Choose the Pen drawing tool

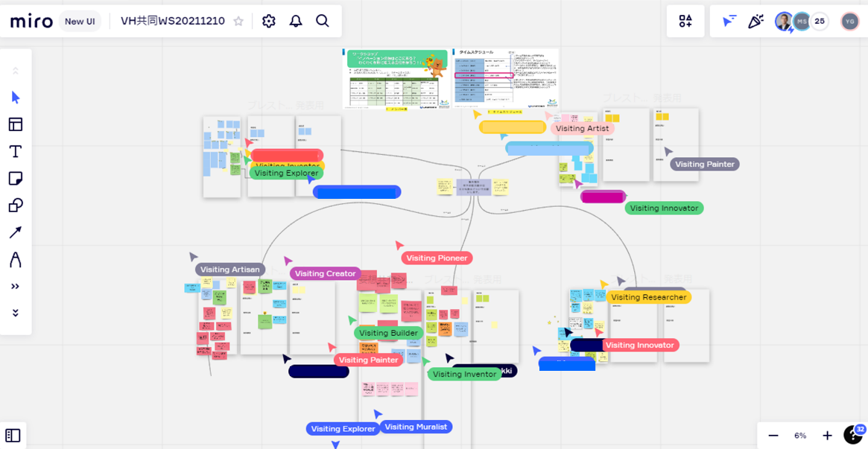pyautogui.click(x=16, y=260)
